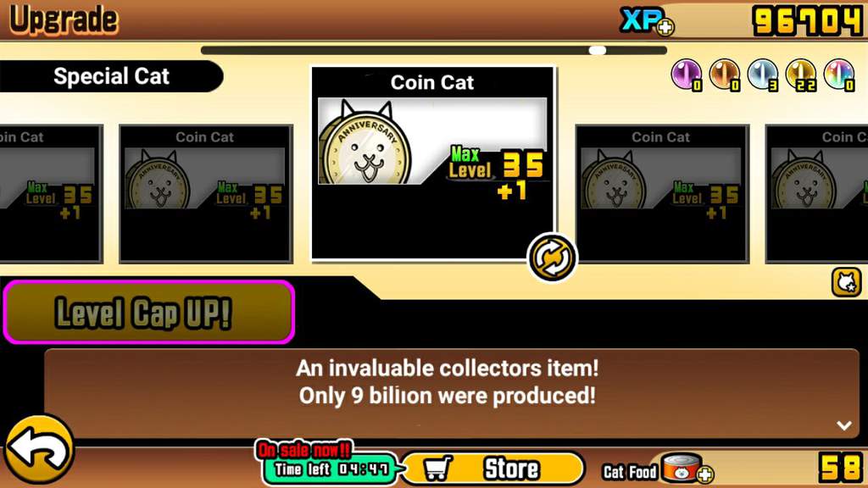
Task: Expand description with the down chevron
Action: click(x=843, y=425)
